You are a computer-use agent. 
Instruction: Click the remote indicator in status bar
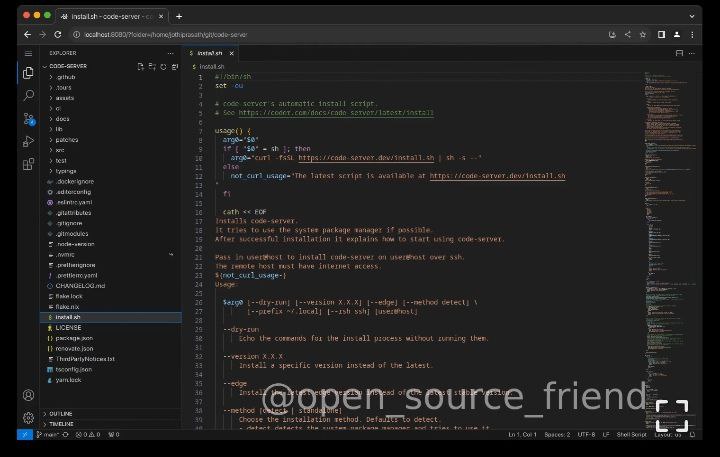tap(25, 434)
